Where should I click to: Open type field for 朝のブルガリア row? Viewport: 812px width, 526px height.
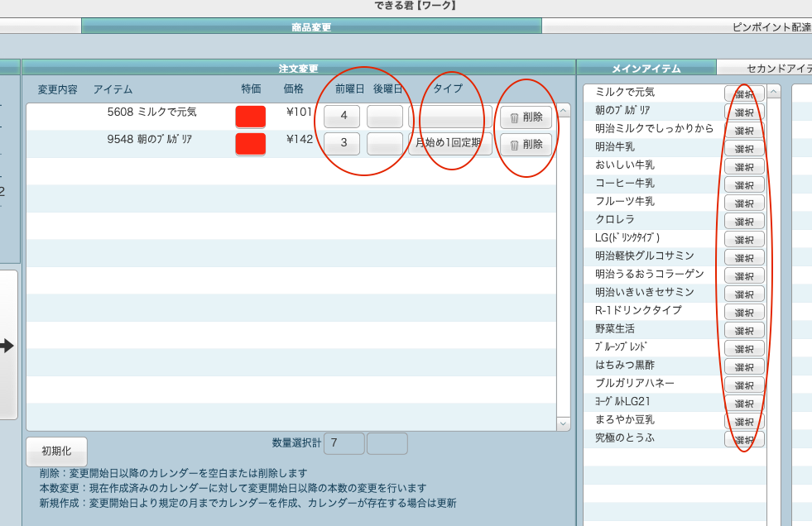tap(449, 145)
